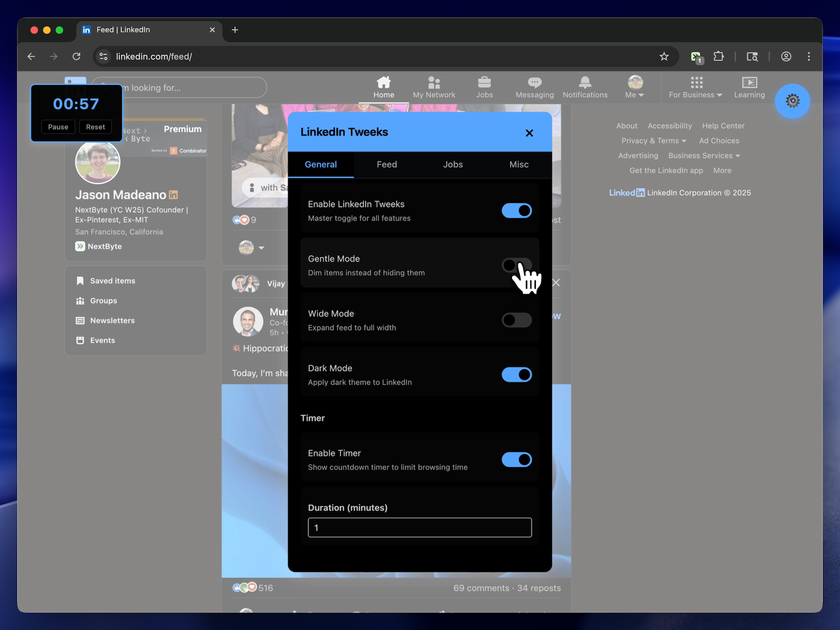Open Messaging from the top bar
This screenshot has width=840, height=630.
tap(534, 86)
